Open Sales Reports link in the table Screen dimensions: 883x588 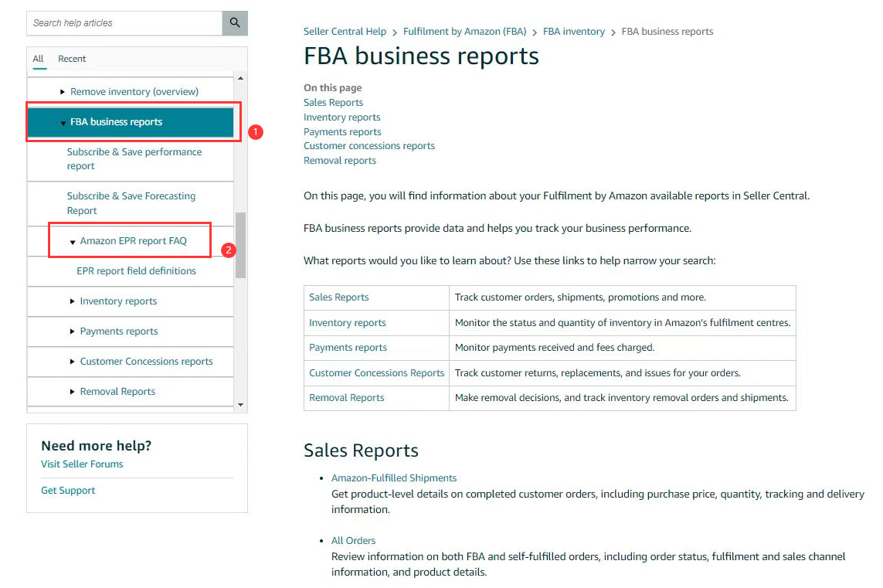point(339,297)
